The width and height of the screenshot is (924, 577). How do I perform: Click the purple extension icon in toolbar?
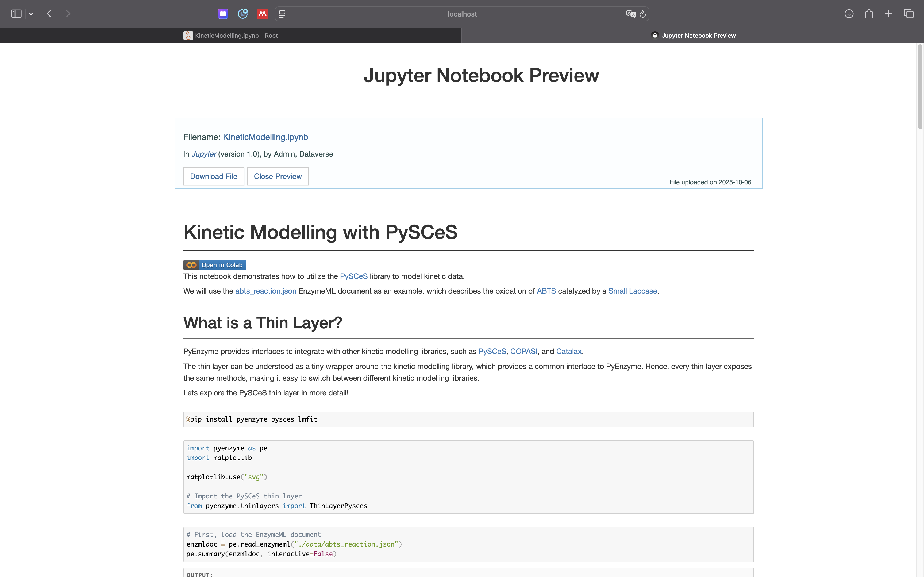coord(223,14)
